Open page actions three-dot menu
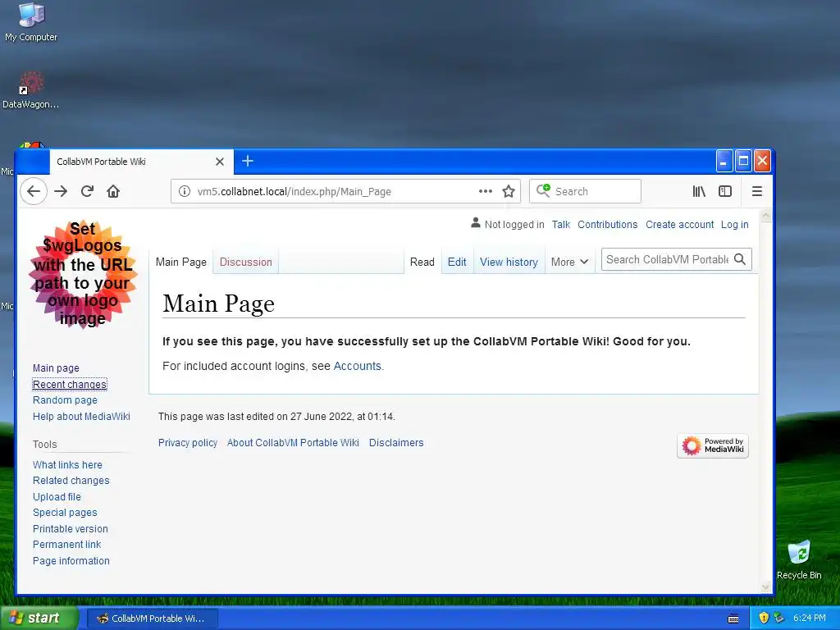The image size is (840, 630). click(x=486, y=191)
